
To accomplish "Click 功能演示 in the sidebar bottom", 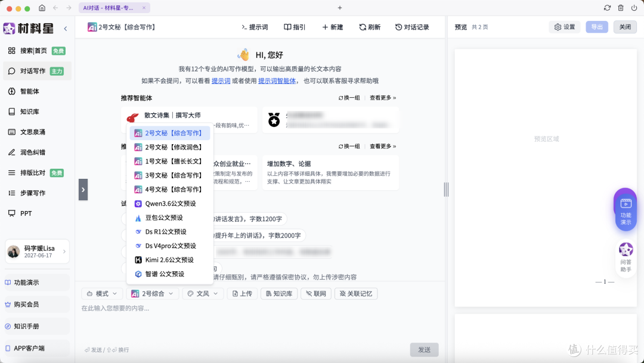I will pos(36,283).
